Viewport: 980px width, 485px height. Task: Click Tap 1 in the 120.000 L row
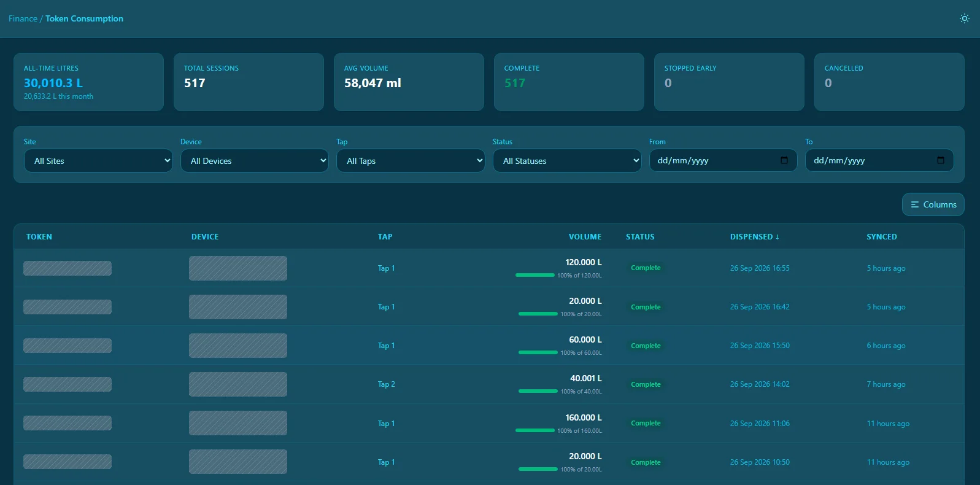point(387,268)
